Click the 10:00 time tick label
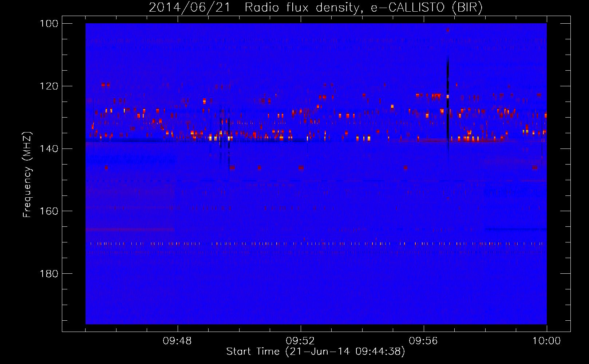Screen dimensions: 589x364 546,341
